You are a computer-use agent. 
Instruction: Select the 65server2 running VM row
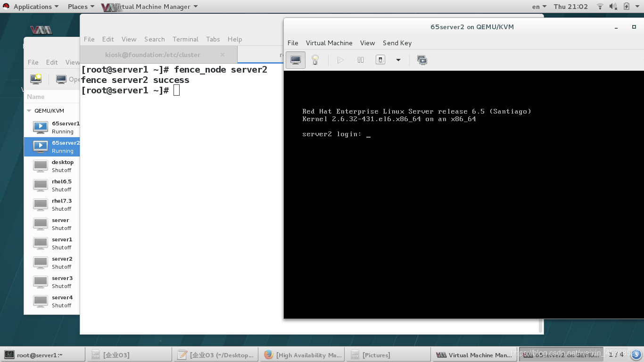coord(52,147)
